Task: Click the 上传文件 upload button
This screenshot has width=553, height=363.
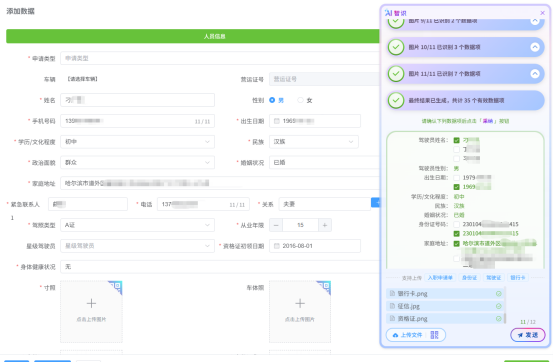Action: (407, 335)
